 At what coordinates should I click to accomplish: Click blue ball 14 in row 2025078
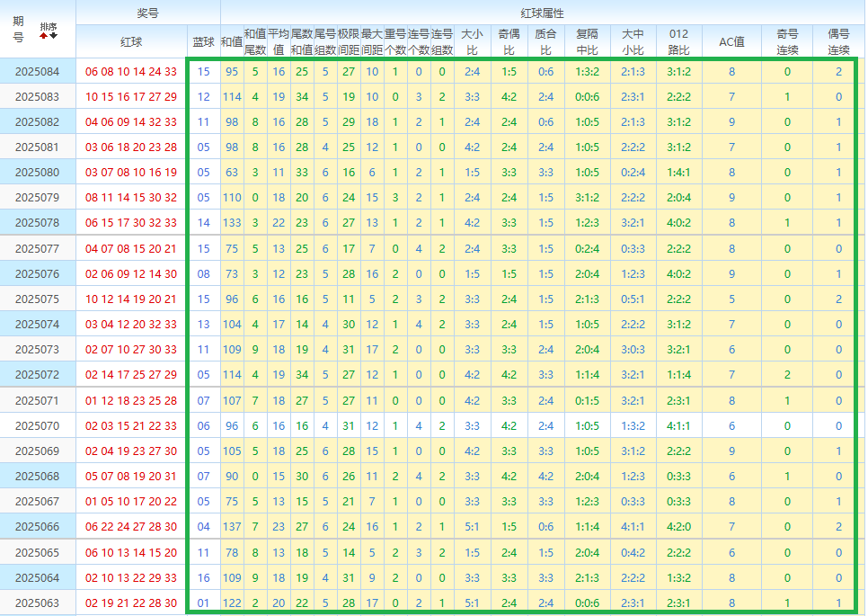click(204, 223)
